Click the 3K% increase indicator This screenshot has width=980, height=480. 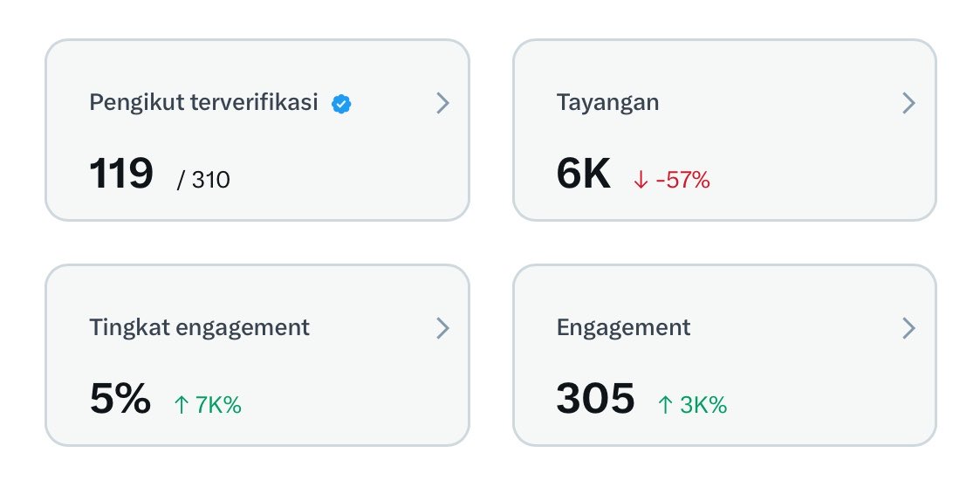point(703,405)
